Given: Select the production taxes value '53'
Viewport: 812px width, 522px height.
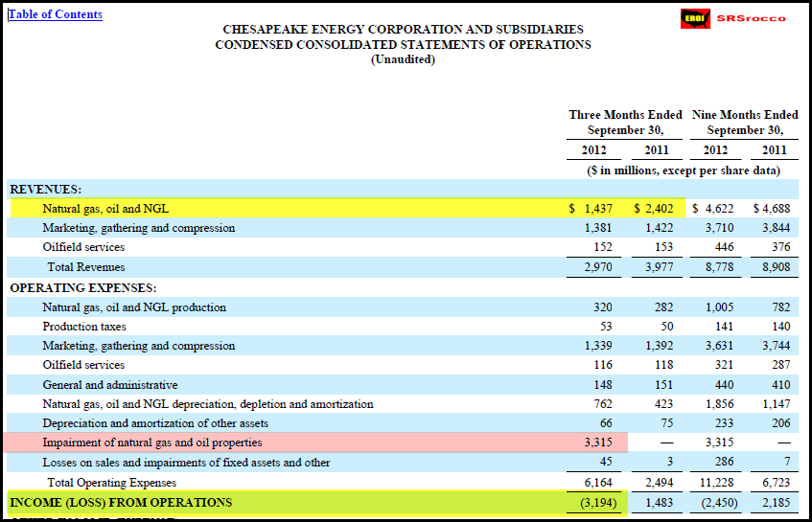Looking at the screenshot, I should [x=606, y=327].
